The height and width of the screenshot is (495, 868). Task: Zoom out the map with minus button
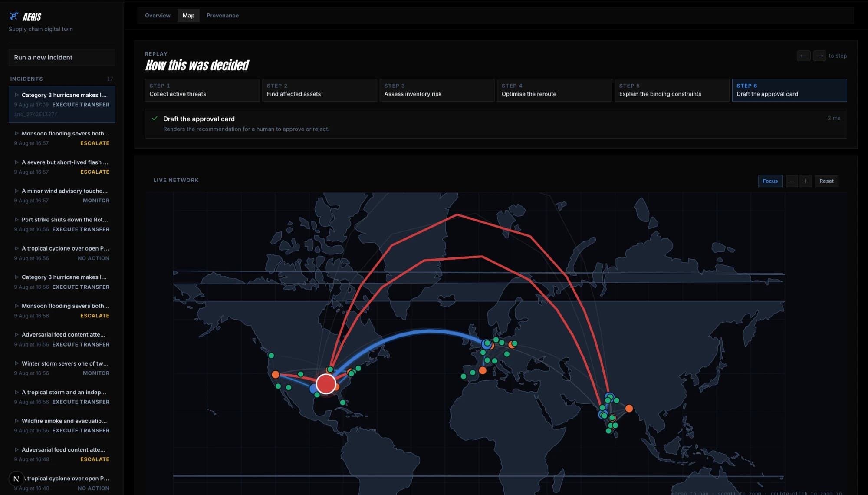(792, 181)
